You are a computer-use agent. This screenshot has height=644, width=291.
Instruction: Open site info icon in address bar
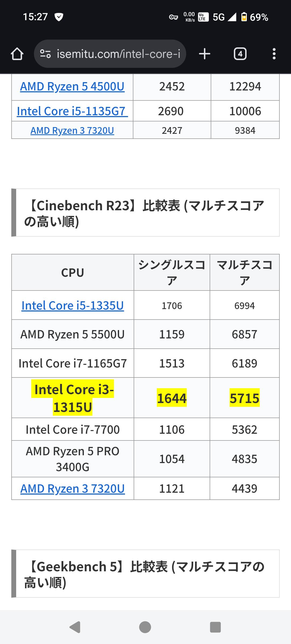[45, 54]
